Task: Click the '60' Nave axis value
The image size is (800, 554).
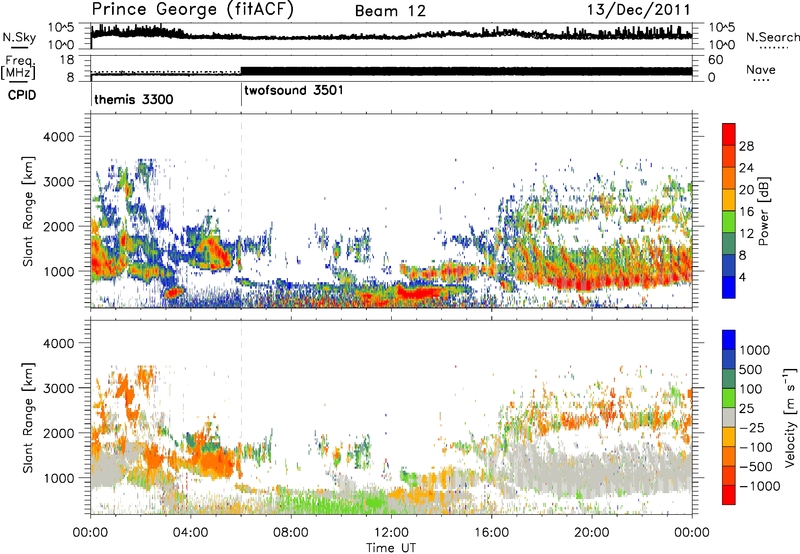Action: tap(715, 60)
